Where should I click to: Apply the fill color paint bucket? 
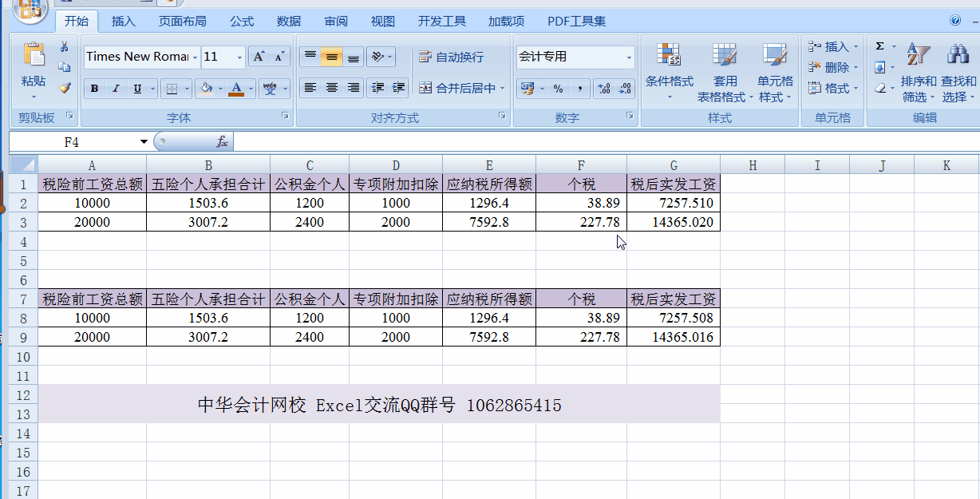point(206,89)
